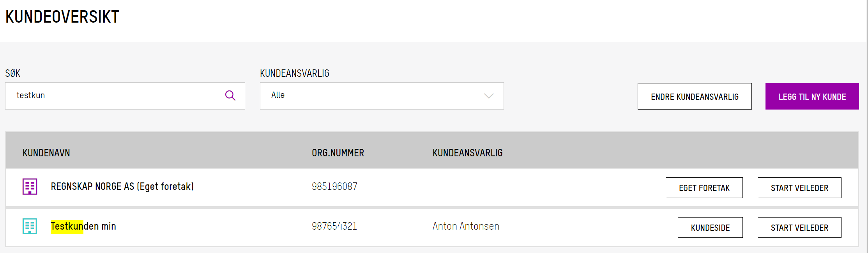Click org number 985196087
Image resolution: width=868 pixels, height=253 pixels.
point(334,187)
